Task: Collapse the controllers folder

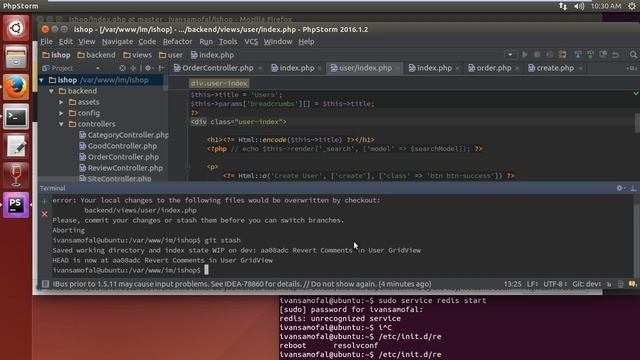Action: coord(61,124)
